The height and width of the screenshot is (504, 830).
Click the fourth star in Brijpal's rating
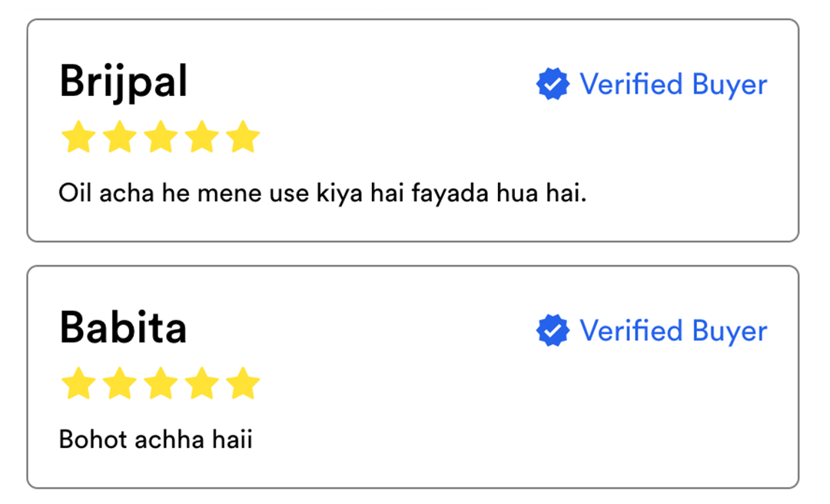202,137
